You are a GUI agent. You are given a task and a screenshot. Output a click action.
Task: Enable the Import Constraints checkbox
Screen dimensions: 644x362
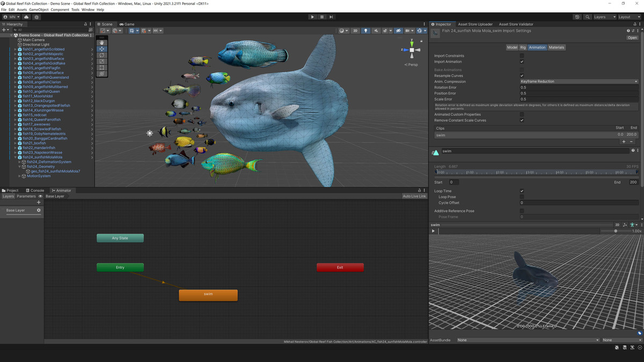tap(522, 56)
